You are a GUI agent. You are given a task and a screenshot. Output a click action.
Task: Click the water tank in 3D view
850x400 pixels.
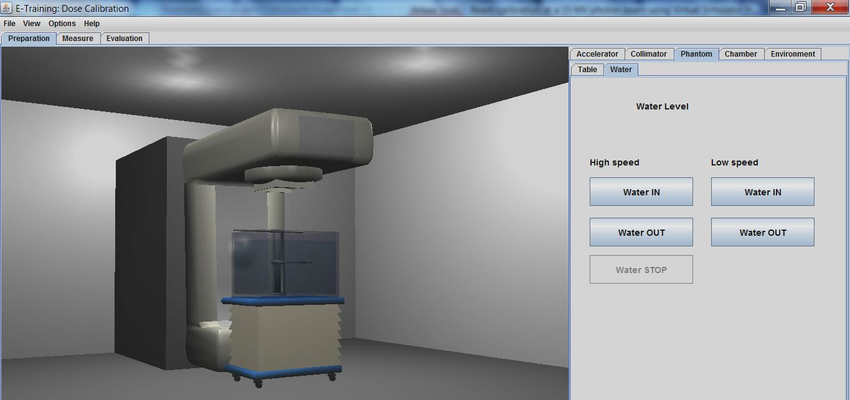[283, 262]
